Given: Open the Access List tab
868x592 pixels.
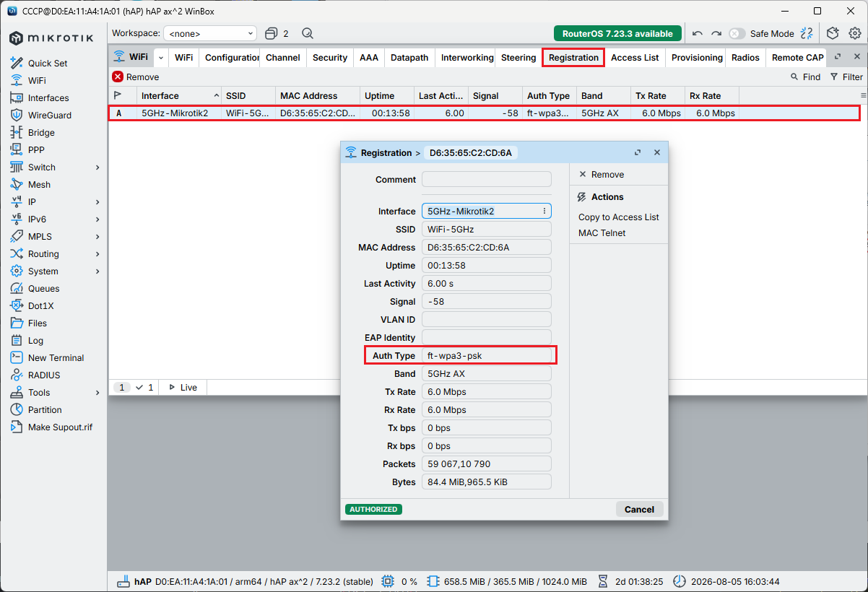Looking at the screenshot, I should [x=635, y=58].
